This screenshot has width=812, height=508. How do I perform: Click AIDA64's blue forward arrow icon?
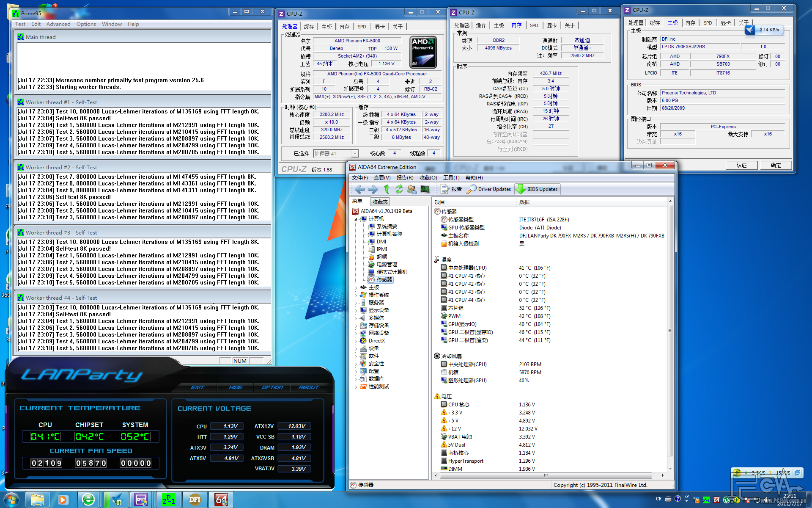[x=373, y=189]
